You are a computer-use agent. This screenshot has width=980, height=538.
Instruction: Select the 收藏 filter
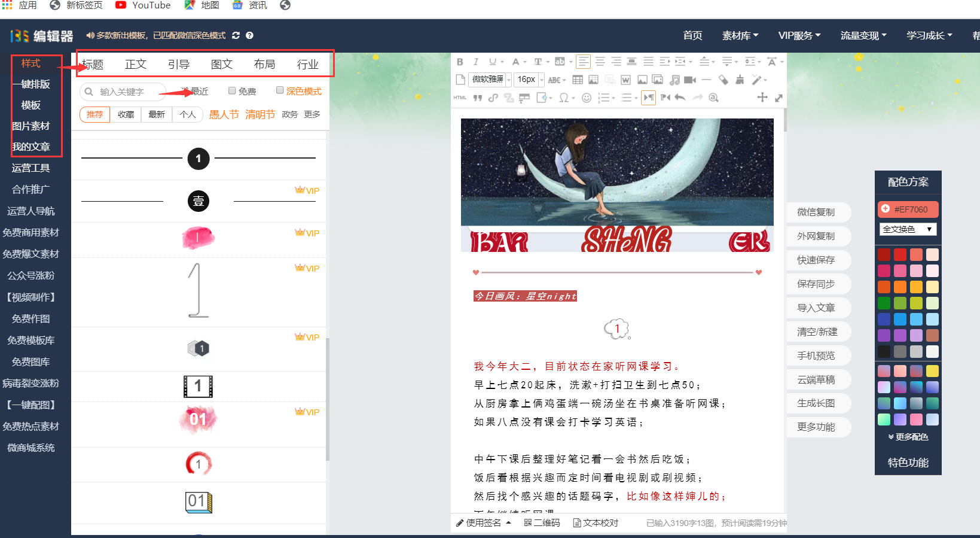(x=126, y=114)
